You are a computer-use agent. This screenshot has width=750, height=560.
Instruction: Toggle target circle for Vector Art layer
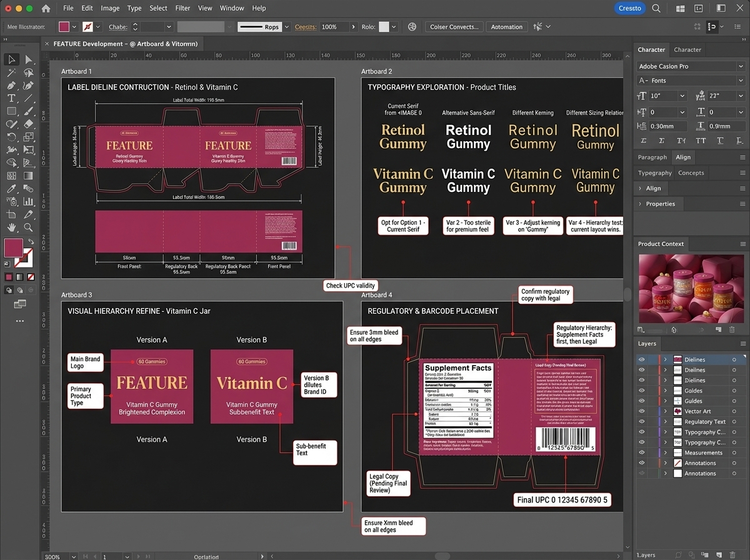pyautogui.click(x=734, y=411)
